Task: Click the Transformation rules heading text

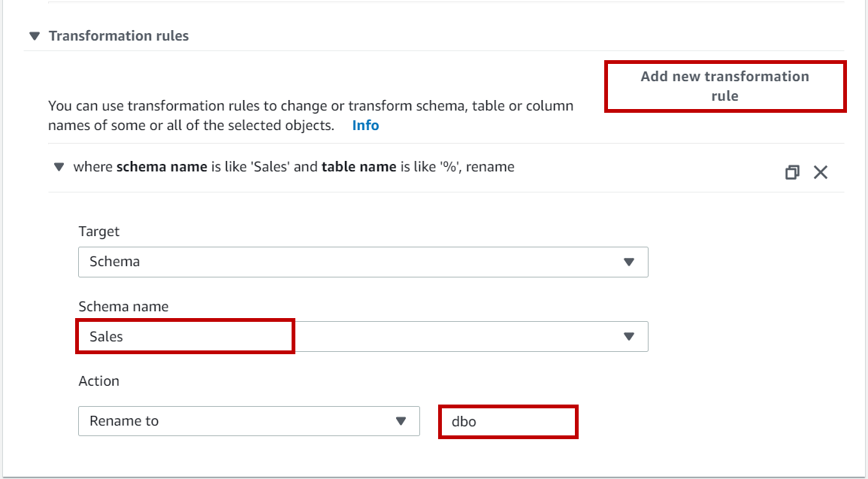Action: pyautogui.click(x=119, y=36)
